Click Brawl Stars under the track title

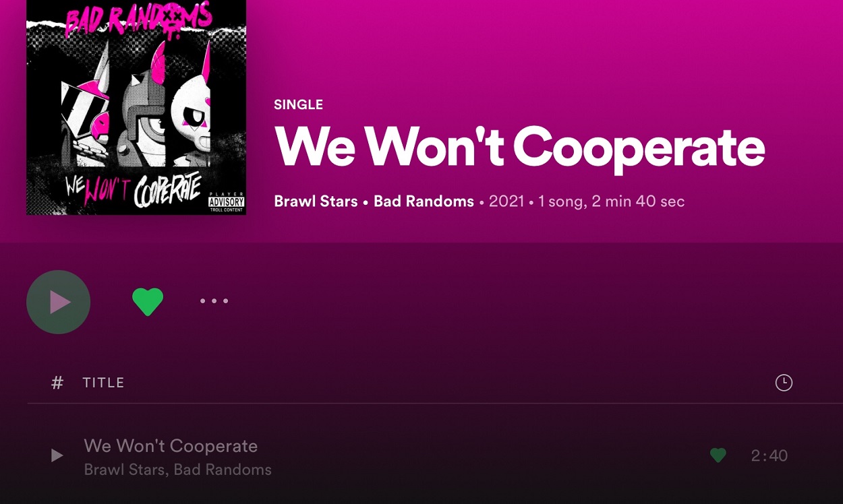(x=124, y=470)
